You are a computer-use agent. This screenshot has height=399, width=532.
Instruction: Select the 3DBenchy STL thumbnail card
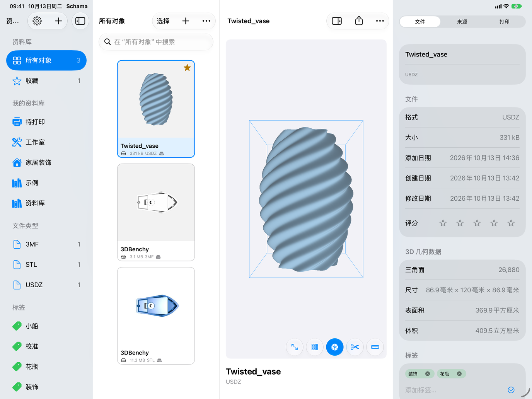(156, 316)
